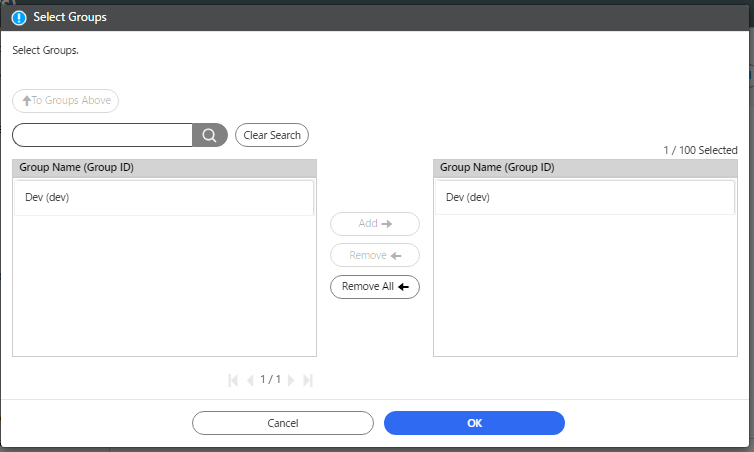Click the Remove arrow button
Image resolution: width=754 pixels, height=452 pixels.
click(375, 255)
